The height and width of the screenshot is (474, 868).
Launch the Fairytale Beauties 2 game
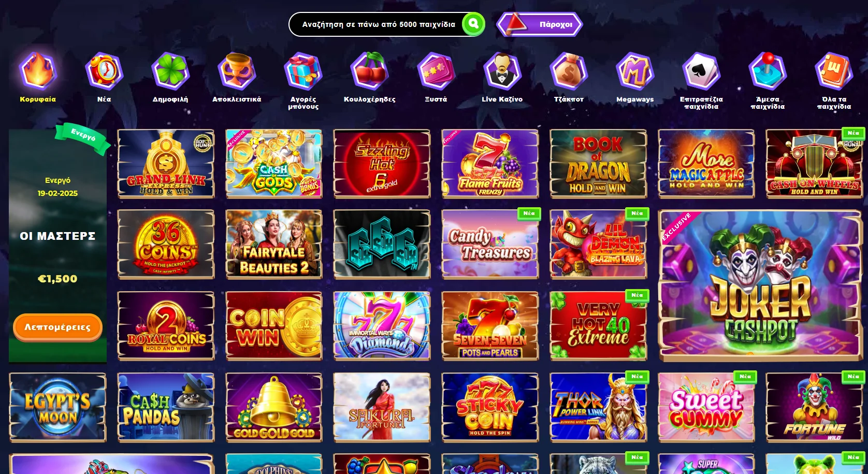click(274, 245)
